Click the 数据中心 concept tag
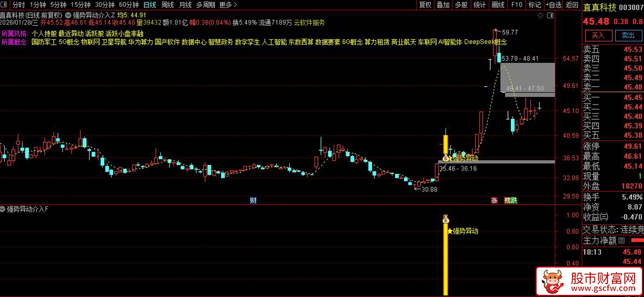 [x=194, y=41]
